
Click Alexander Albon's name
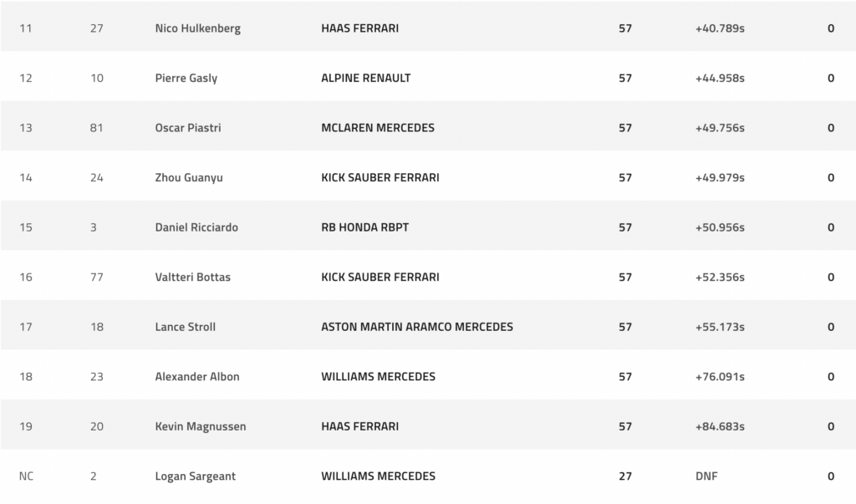point(197,376)
